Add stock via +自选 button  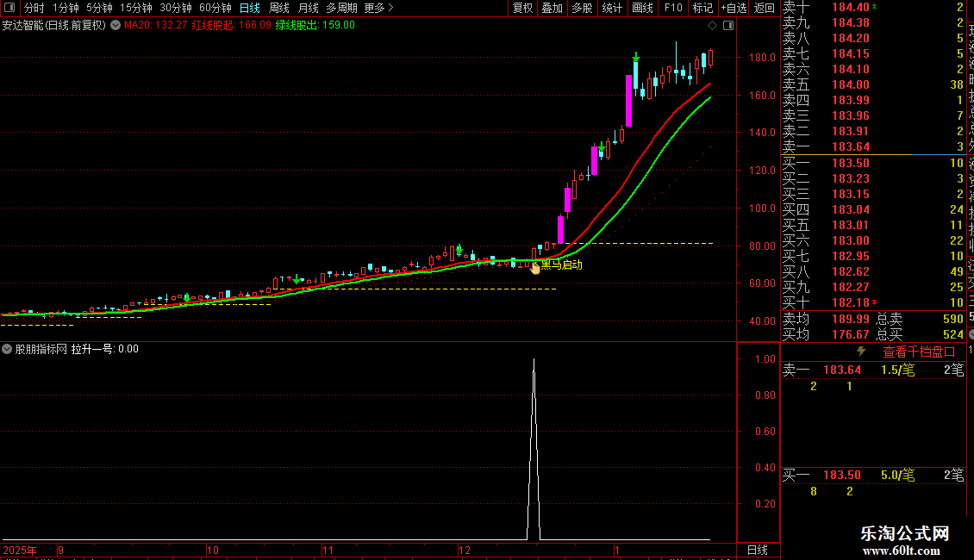734,8
